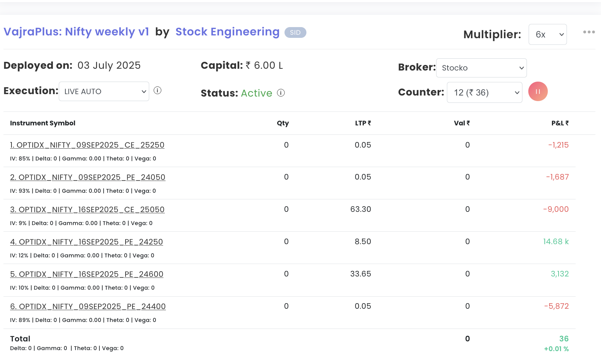Select instrument 16SEP2025 CE 25050

tap(87, 209)
